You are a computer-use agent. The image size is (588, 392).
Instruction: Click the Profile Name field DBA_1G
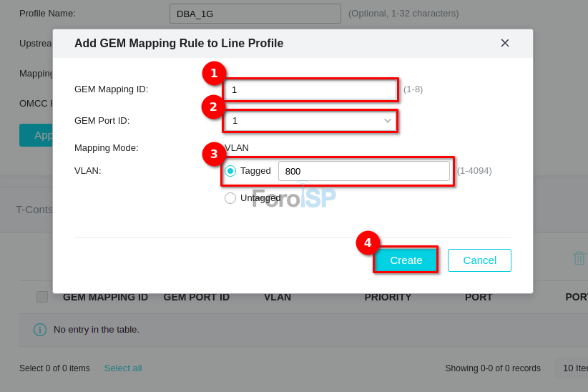pos(255,14)
